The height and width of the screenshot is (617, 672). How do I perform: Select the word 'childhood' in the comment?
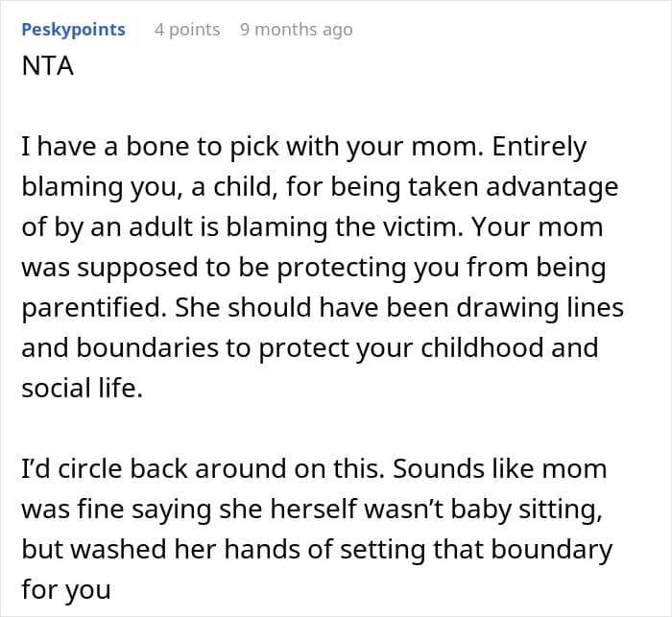(483, 348)
